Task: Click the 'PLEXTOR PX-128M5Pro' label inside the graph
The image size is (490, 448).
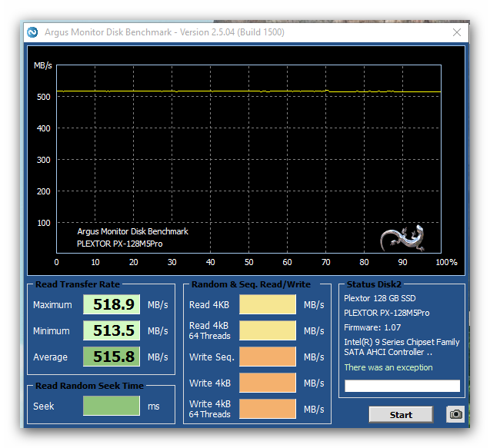Action: coord(120,244)
